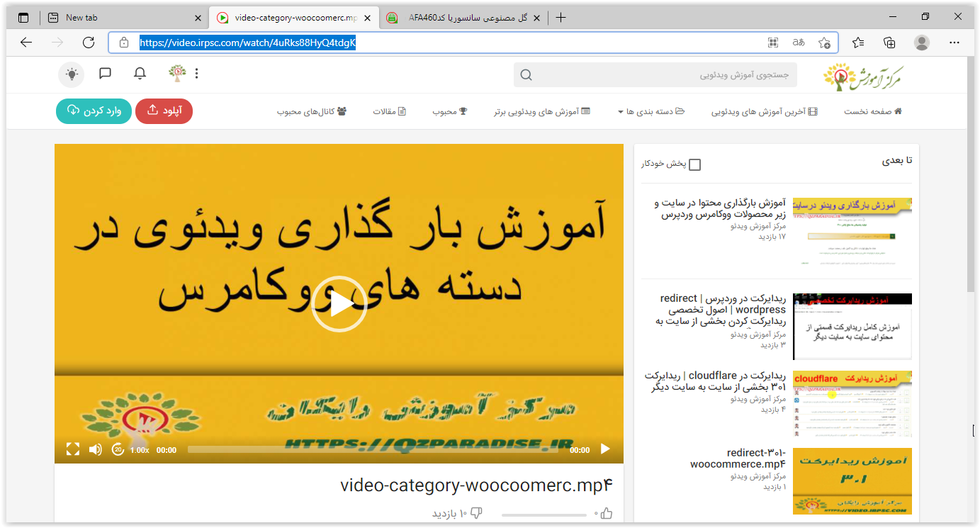
Task: Click the thumbs down dislike icon
Action: tap(476, 513)
